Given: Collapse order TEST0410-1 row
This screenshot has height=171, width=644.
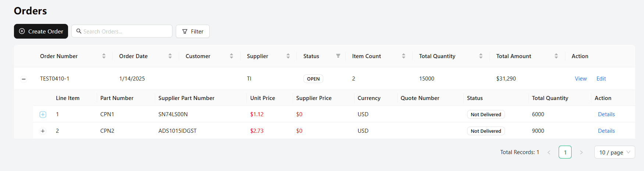Looking at the screenshot, I should click(x=24, y=79).
